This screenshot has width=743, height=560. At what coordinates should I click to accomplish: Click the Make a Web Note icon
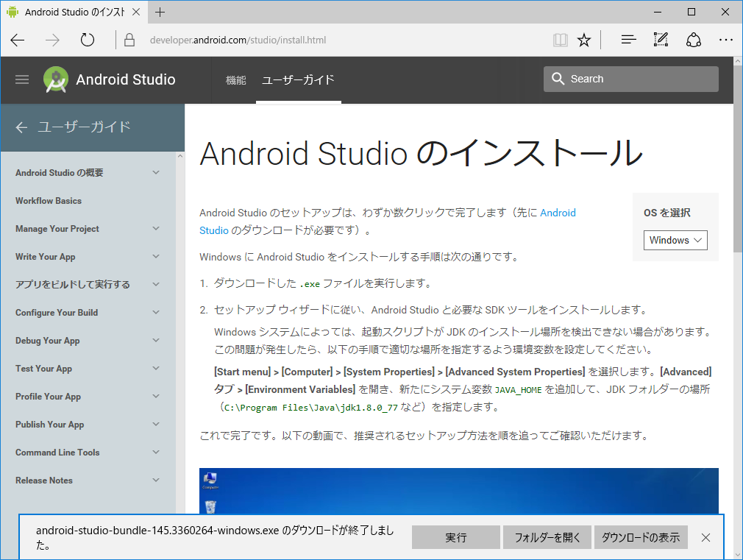(x=661, y=40)
